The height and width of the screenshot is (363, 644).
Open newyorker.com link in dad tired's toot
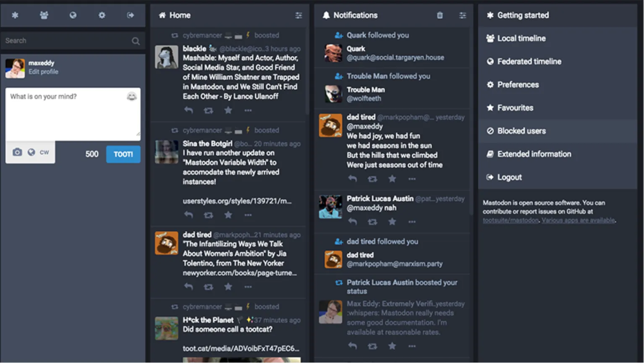(240, 273)
